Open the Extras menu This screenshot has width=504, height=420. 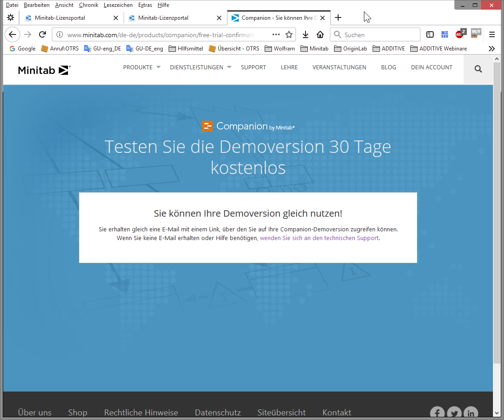tap(145, 5)
